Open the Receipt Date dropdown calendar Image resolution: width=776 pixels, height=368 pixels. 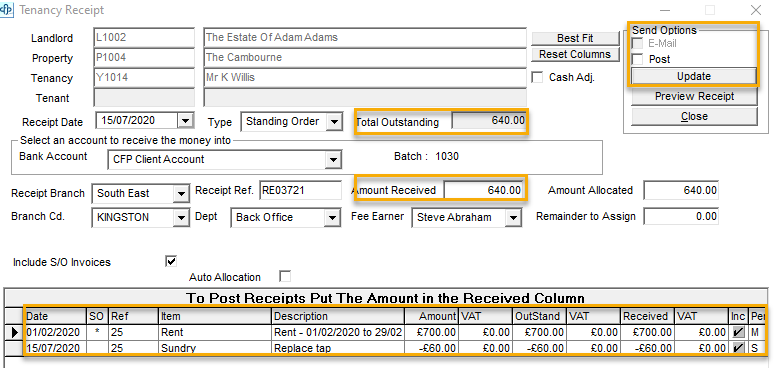click(x=186, y=120)
